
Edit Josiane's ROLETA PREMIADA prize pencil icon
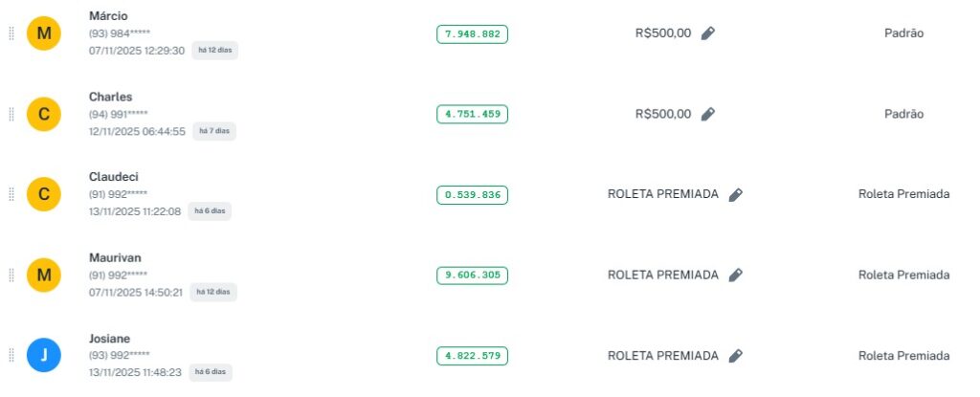pyautogui.click(x=735, y=356)
